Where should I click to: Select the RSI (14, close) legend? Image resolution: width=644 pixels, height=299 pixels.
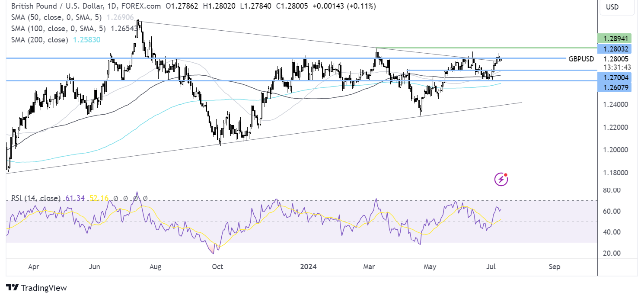click(36, 198)
